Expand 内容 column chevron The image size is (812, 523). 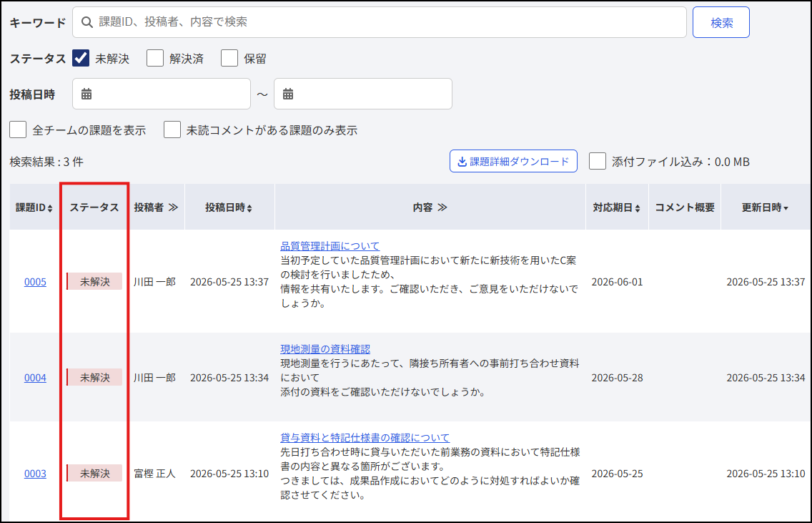click(x=442, y=207)
